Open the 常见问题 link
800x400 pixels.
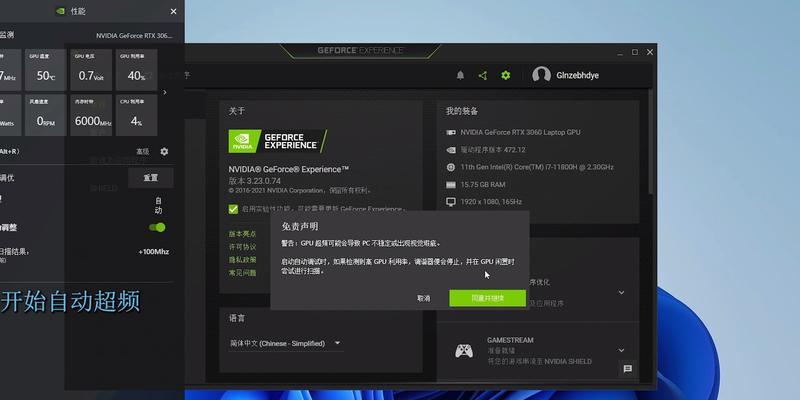tap(242, 273)
